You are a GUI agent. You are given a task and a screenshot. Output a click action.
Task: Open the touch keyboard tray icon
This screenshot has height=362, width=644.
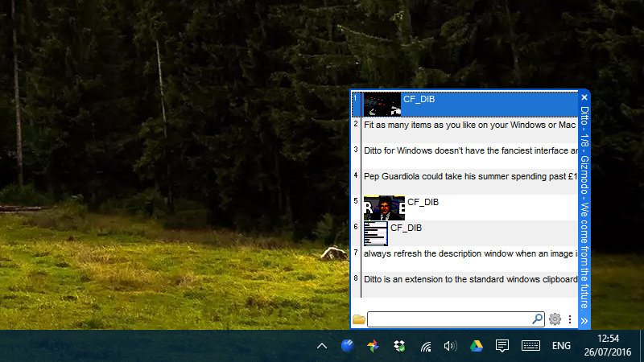pyautogui.click(x=530, y=346)
